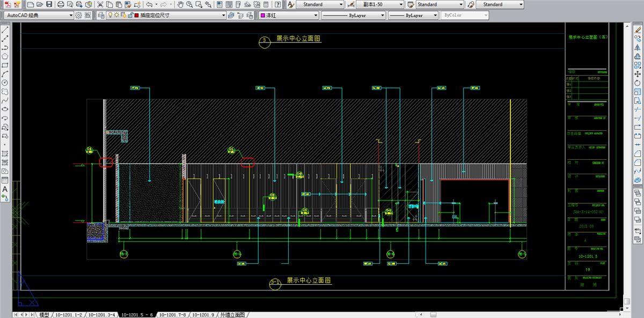Screen dimensions: 644x318
Task: Click the Undo arrow icon
Action: point(149,4)
